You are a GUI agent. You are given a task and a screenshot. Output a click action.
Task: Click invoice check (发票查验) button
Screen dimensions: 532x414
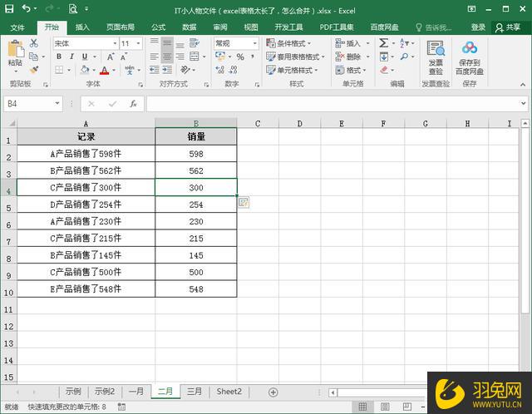coord(436,57)
